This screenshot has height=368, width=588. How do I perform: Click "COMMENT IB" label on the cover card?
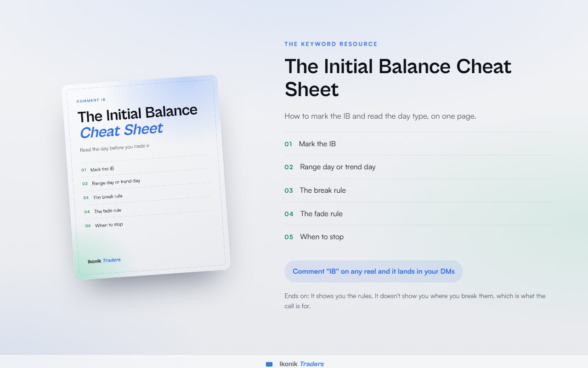(x=91, y=100)
